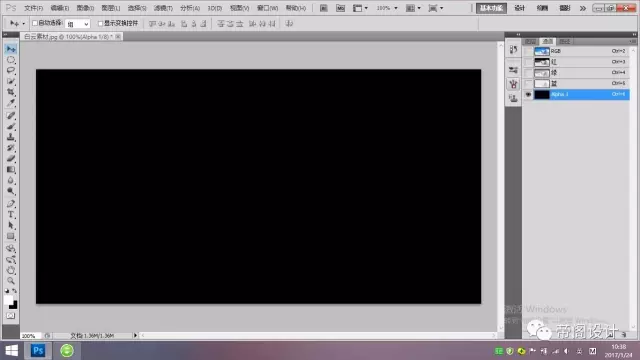
Task: Select the Rectangle shape tool
Action: point(11,236)
